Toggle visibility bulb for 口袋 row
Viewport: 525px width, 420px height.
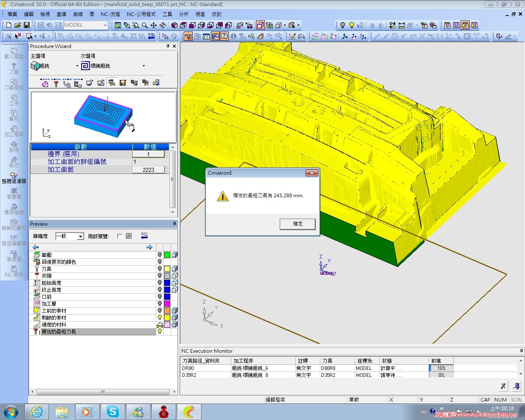[160, 297]
